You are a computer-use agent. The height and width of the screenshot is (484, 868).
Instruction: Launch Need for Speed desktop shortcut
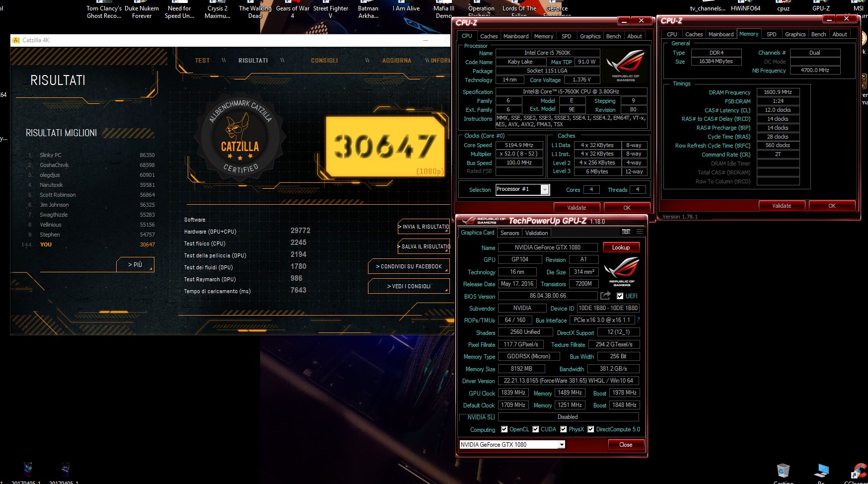pyautogui.click(x=179, y=11)
